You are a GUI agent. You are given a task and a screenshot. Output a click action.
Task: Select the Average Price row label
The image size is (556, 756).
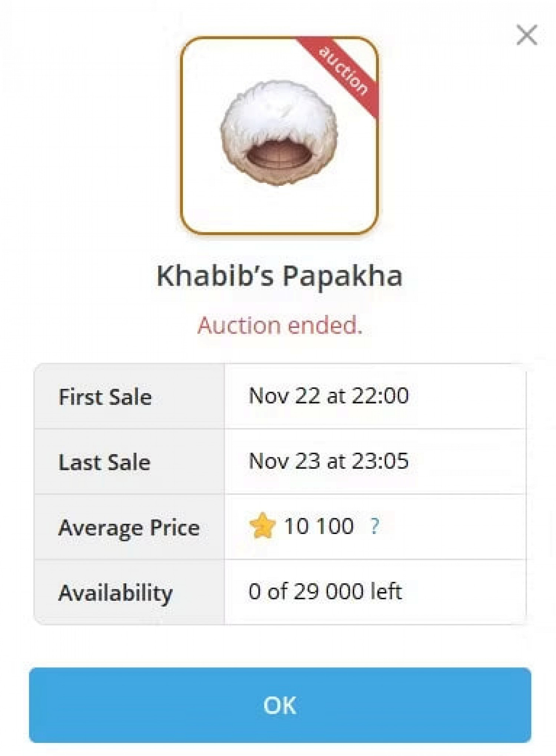[x=129, y=527]
